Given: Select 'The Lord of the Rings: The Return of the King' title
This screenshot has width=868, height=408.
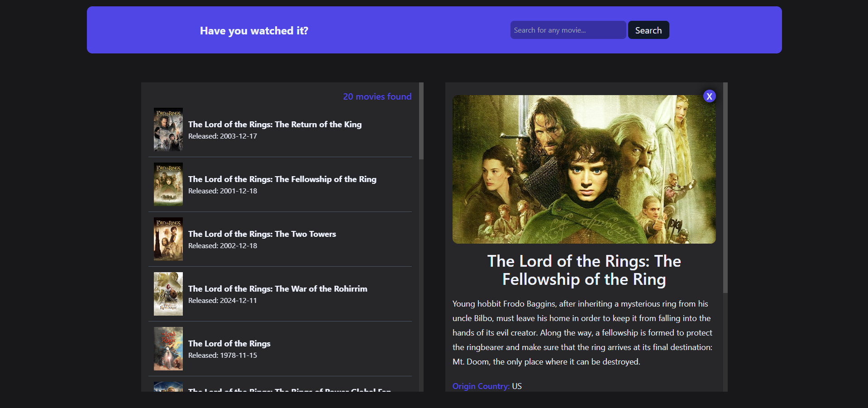Looking at the screenshot, I should tap(275, 124).
